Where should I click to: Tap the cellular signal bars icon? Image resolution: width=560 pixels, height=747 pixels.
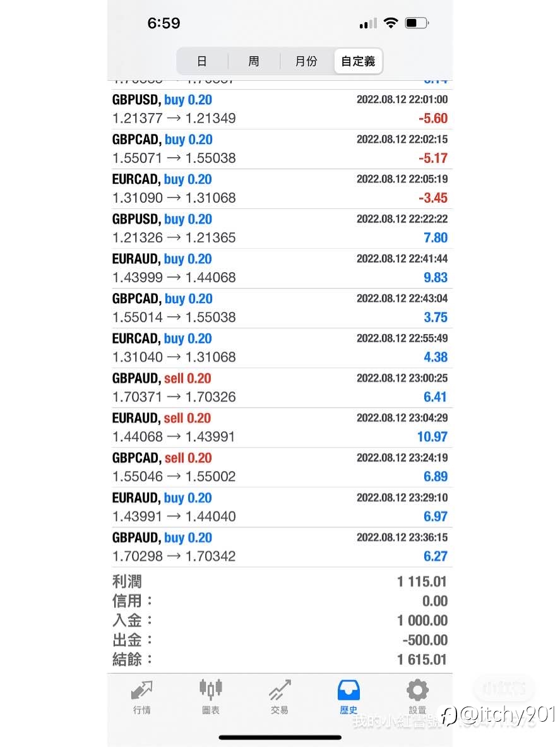[x=368, y=23]
